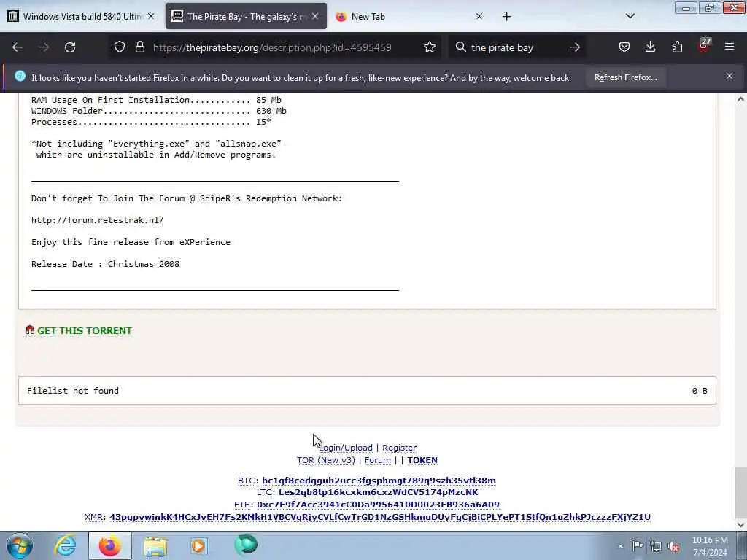This screenshot has height=560, width=747.
Task: Click the http://forum.retestrak.nl/ text
Action: click(x=98, y=220)
